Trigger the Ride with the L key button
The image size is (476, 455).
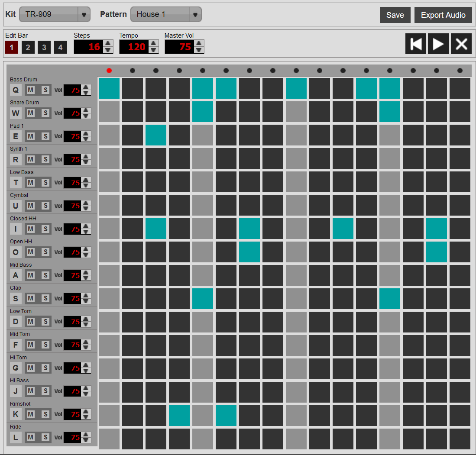tap(16, 437)
